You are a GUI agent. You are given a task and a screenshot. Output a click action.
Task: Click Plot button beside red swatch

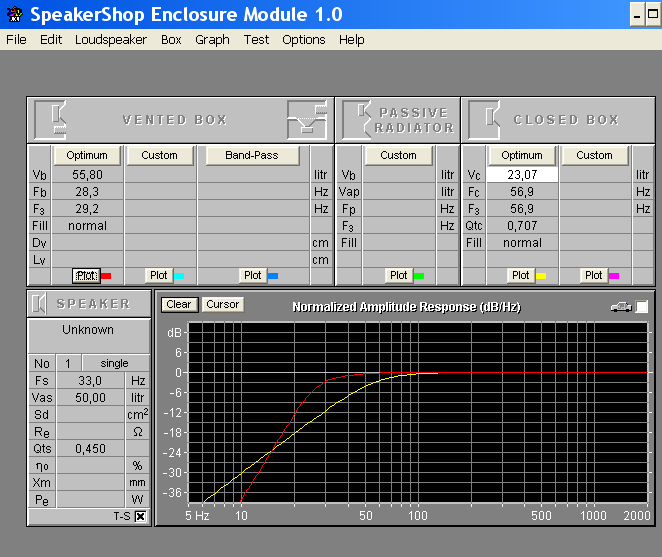coord(86,276)
